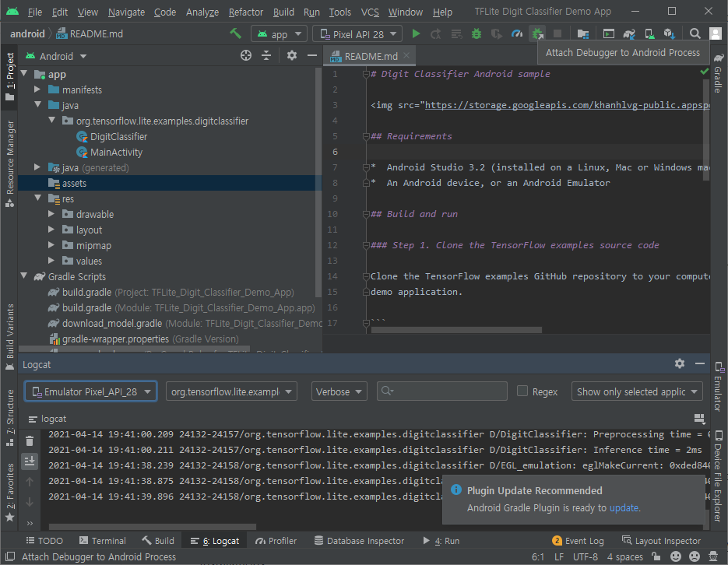Click the logcat layout restore icon
728x565 pixels.
click(700, 419)
